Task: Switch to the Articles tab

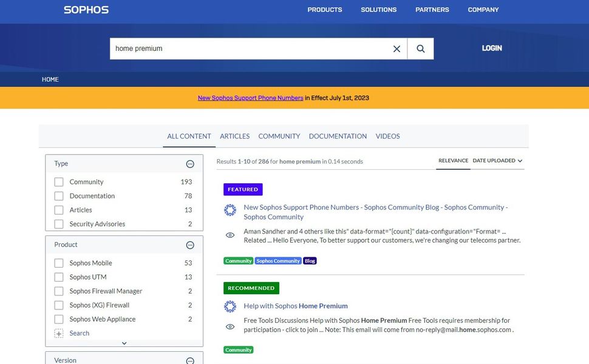Action: (234, 136)
